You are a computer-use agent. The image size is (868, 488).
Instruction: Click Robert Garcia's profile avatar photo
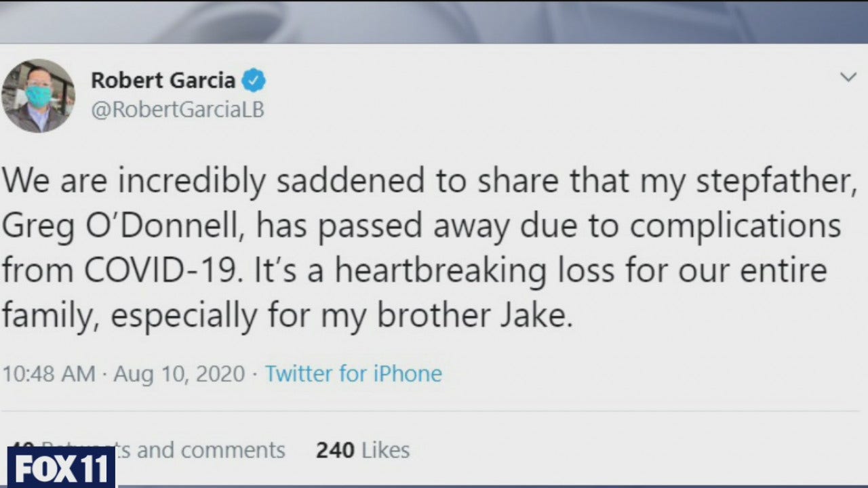pos(38,96)
